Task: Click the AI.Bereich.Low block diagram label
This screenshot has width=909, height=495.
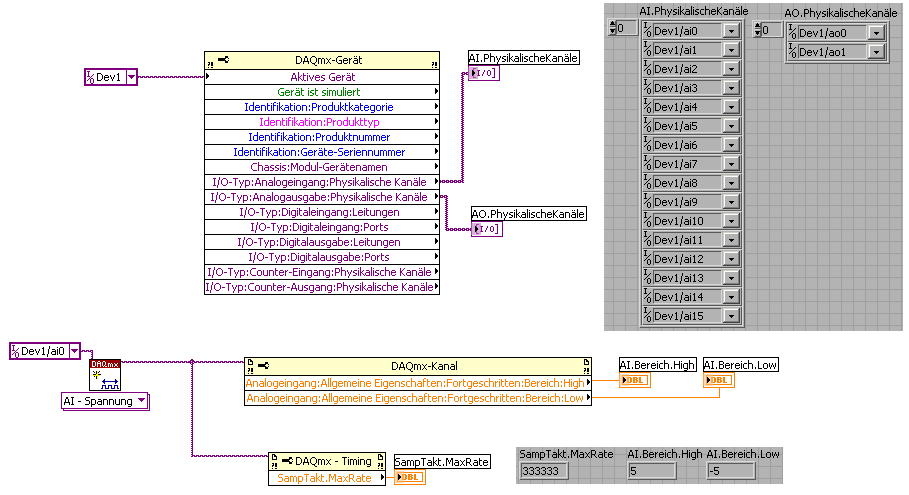Action: point(740,365)
